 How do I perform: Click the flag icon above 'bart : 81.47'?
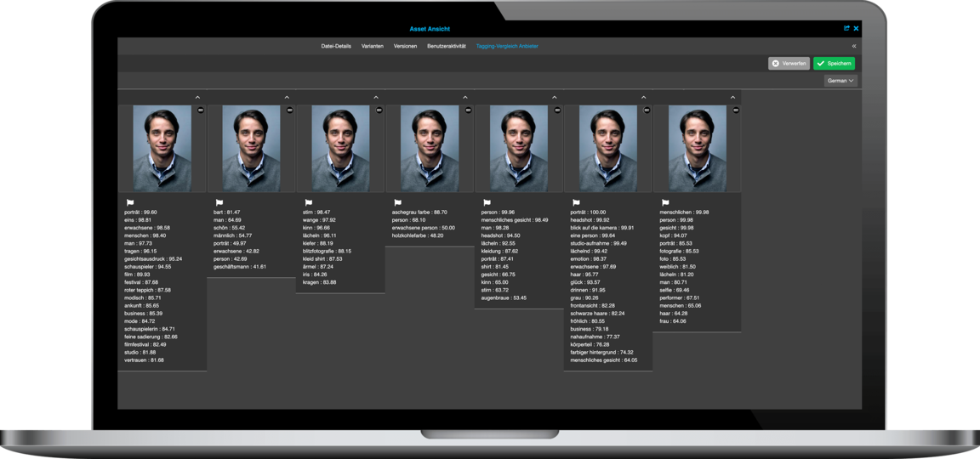click(x=219, y=203)
